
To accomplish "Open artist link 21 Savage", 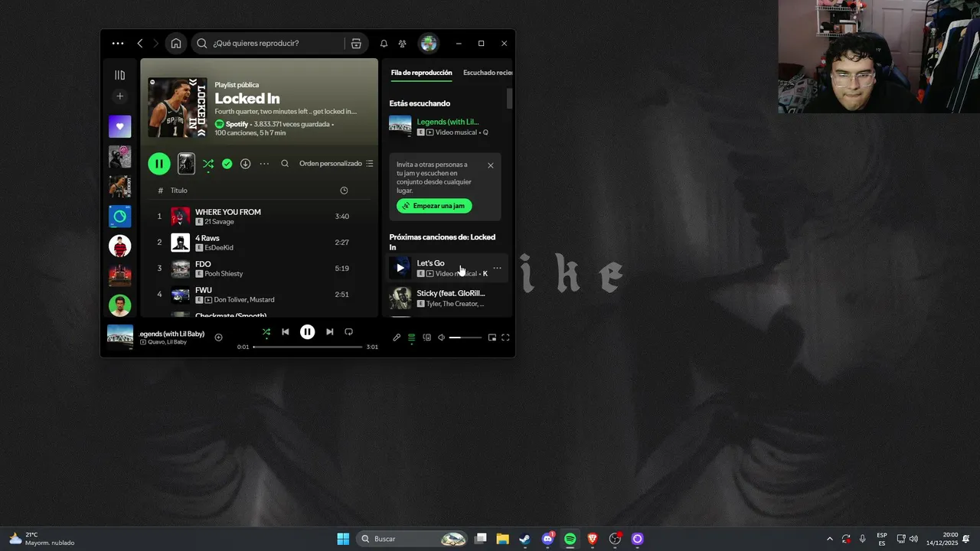I will click(219, 222).
